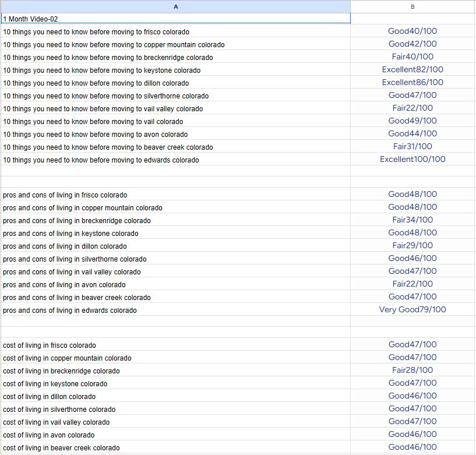The image size is (476, 455).
Task: Open the Excellent100/100 score link
Action: coord(412,160)
